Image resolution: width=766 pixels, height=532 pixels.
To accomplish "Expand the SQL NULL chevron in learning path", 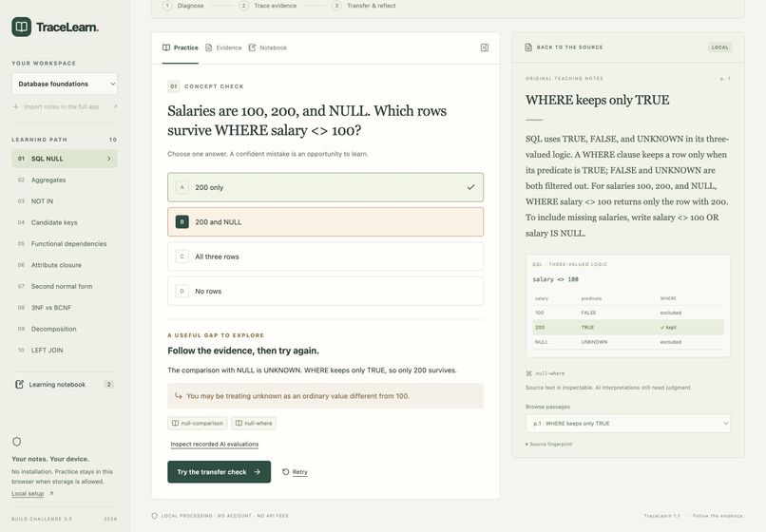I will pos(109,159).
